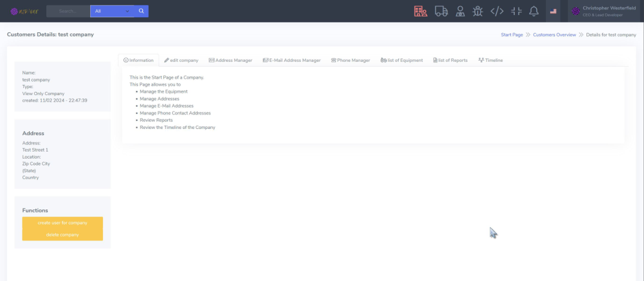
Task: Switch to the edit company tab
Action: tap(181, 60)
